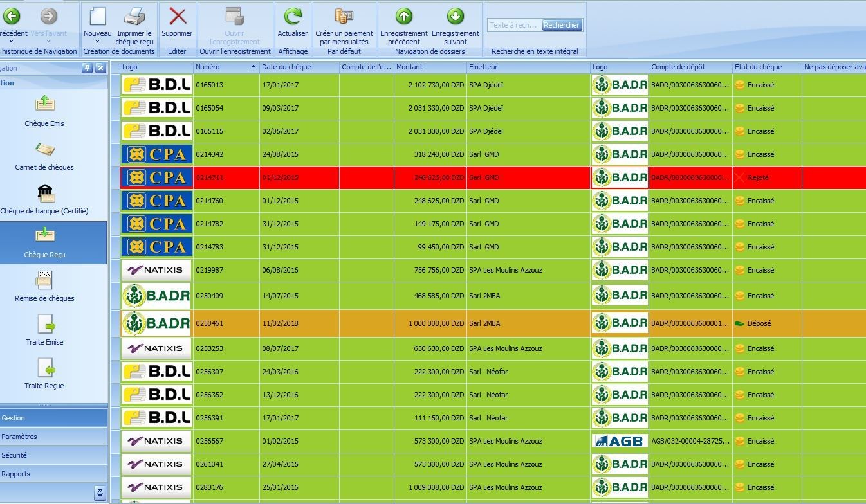Refresh the list with Actualiser
The height and width of the screenshot is (504, 866).
click(293, 21)
